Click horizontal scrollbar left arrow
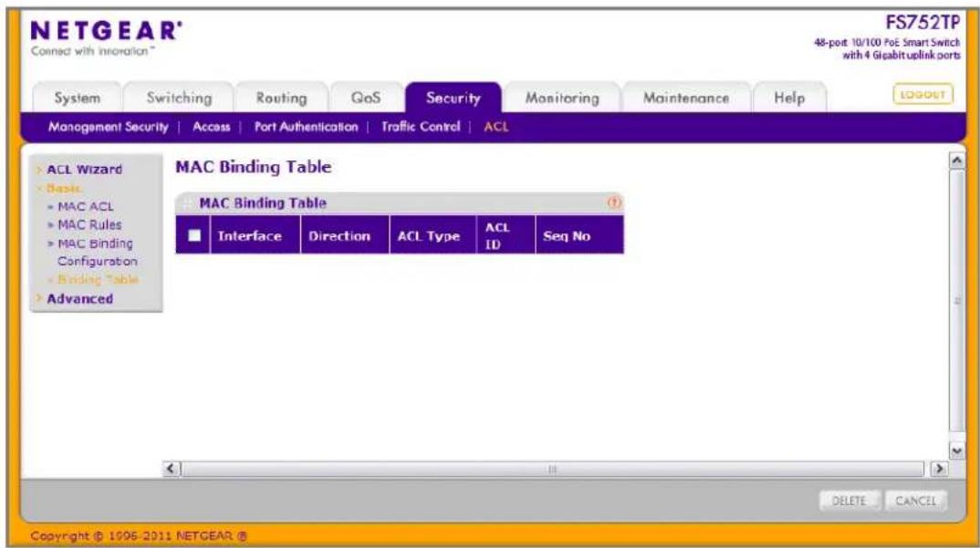The height and width of the screenshot is (548, 980). pos(172,469)
